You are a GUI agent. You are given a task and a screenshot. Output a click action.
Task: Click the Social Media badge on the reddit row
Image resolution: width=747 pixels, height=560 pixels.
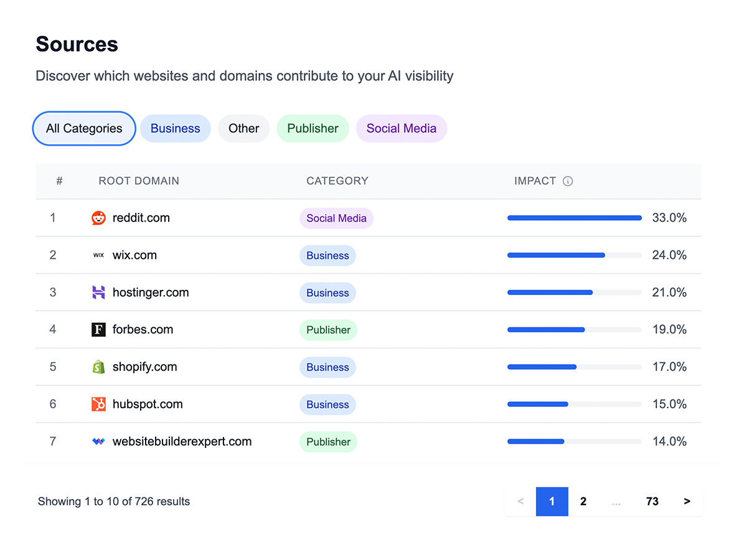tap(336, 218)
